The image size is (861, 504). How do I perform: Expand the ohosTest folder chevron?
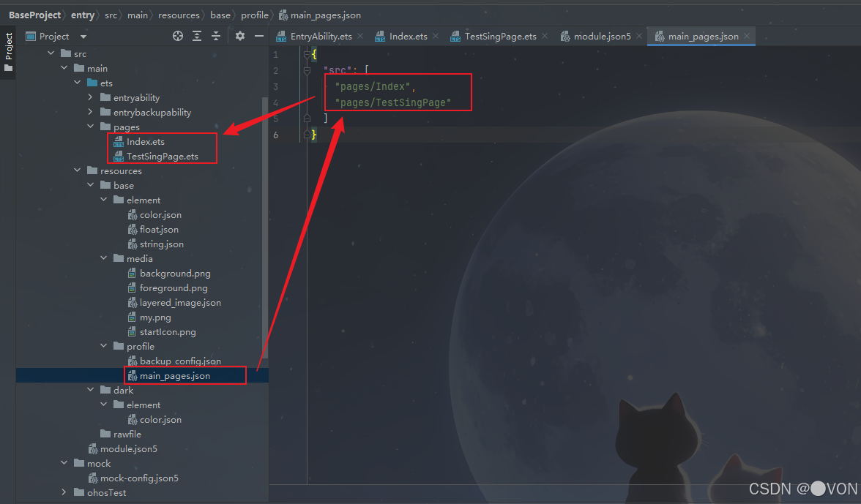pyautogui.click(x=64, y=492)
